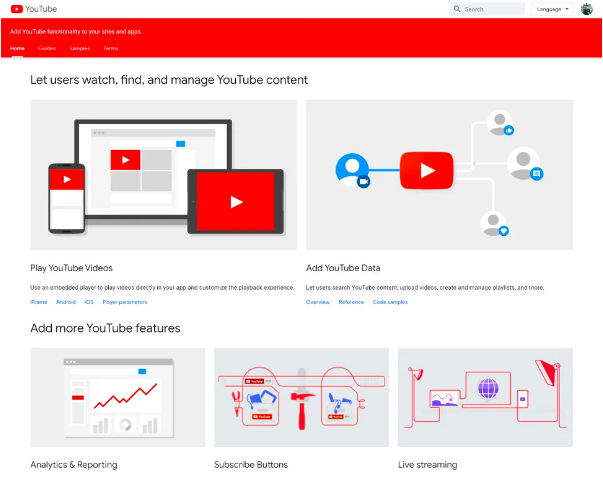
Task: Click the blue user icon in the data diagram
Action: tap(350, 167)
